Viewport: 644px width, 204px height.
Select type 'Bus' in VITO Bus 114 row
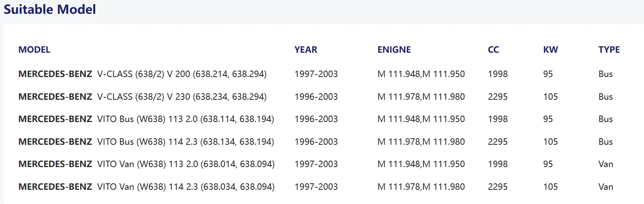click(606, 142)
